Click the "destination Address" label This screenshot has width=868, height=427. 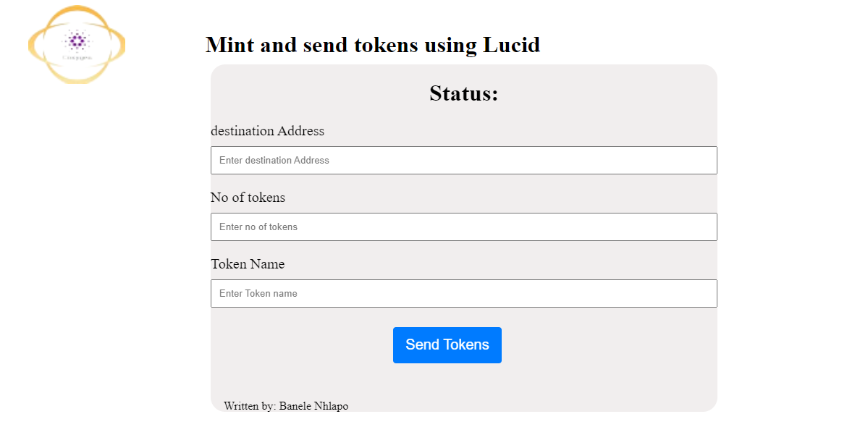[x=267, y=131]
